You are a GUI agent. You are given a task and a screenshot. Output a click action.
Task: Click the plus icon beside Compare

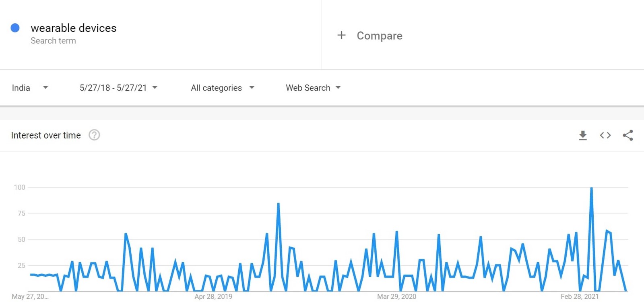click(x=341, y=35)
